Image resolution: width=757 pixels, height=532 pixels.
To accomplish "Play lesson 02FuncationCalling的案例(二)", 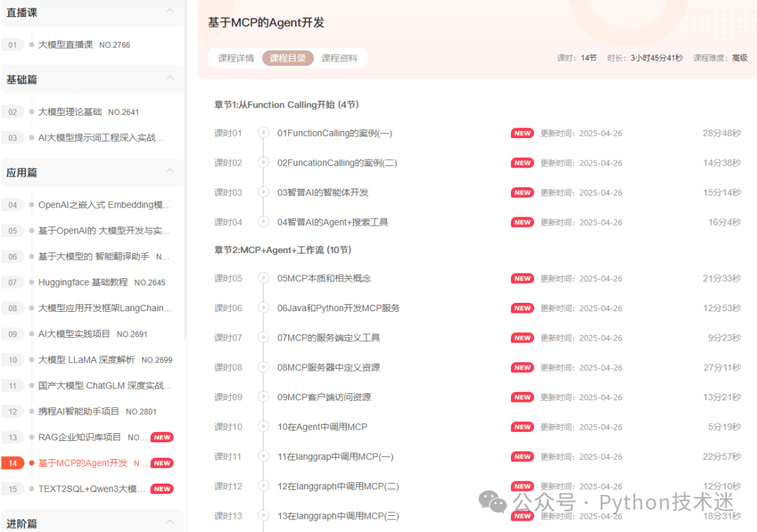I will pyautogui.click(x=263, y=163).
